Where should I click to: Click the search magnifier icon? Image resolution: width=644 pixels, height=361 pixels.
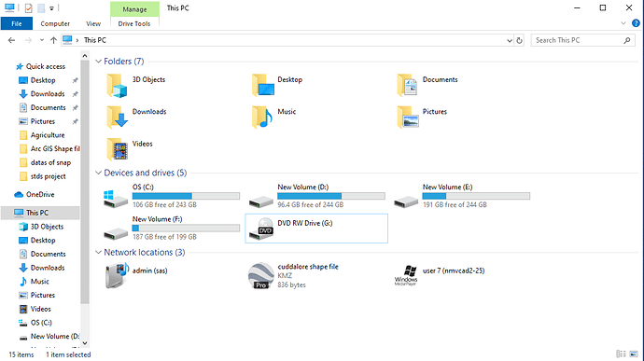coord(627,40)
